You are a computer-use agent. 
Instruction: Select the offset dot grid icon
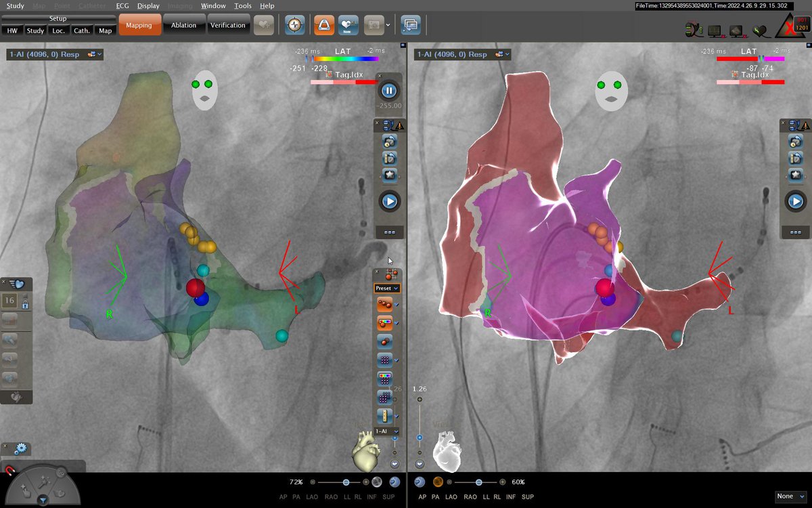pyautogui.click(x=384, y=397)
